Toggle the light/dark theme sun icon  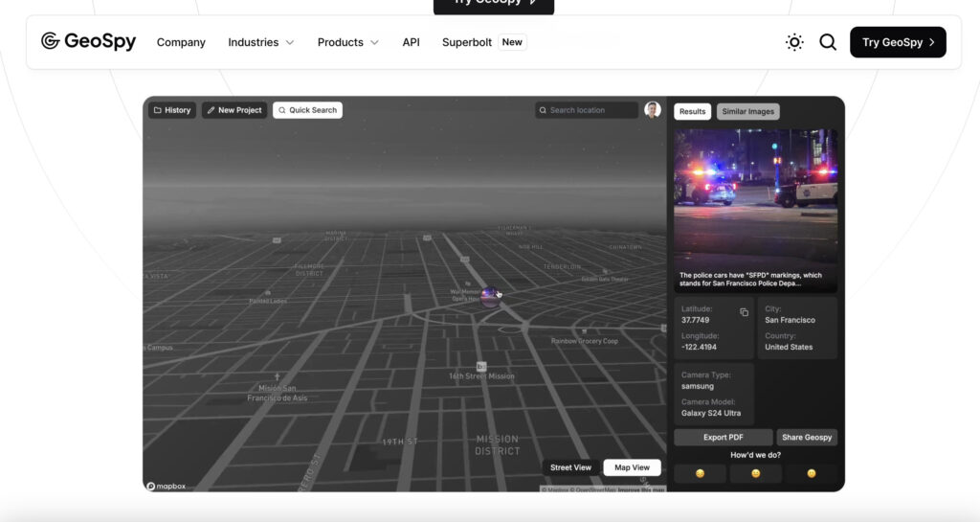pos(794,42)
